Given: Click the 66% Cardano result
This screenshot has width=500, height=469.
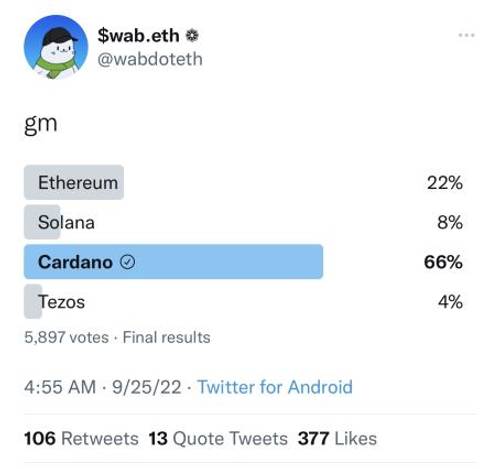Looking at the screenshot, I should [x=443, y=262].
